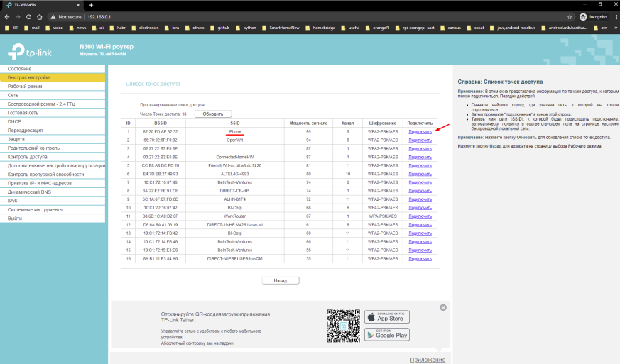
Task: Close the TP-Link Tether banner
Action: [443, 307]
